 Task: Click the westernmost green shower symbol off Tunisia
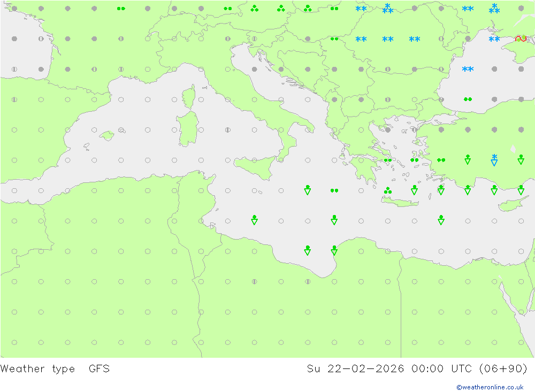(254, 220)
